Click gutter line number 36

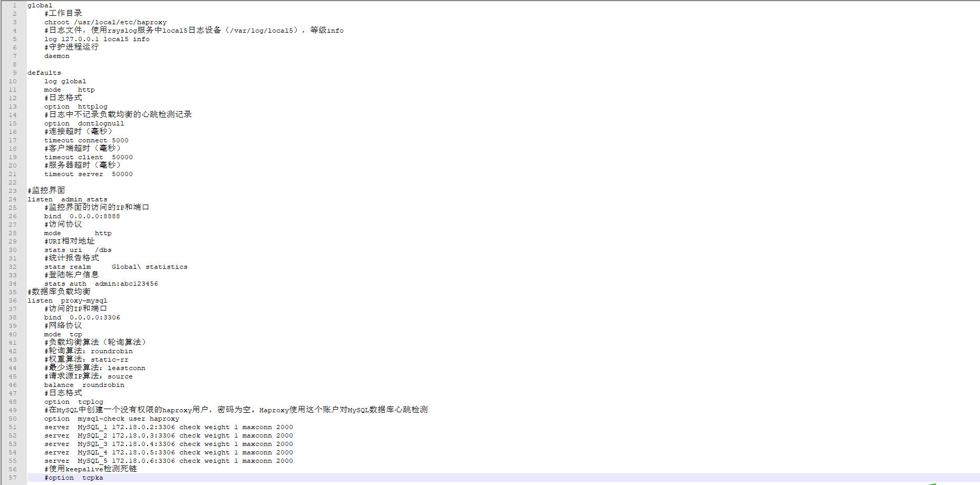pos(13,300)
